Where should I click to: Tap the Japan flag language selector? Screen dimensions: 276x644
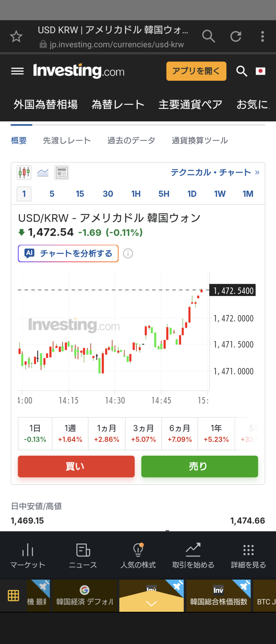pyautogui.click(x=260, y=71)
